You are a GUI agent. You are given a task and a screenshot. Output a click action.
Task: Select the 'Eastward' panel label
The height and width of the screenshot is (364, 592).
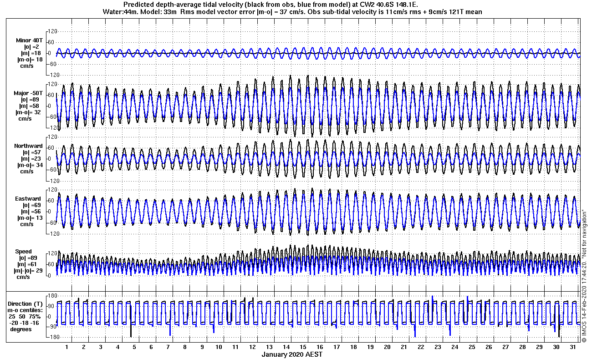click(x=28, y=199)
